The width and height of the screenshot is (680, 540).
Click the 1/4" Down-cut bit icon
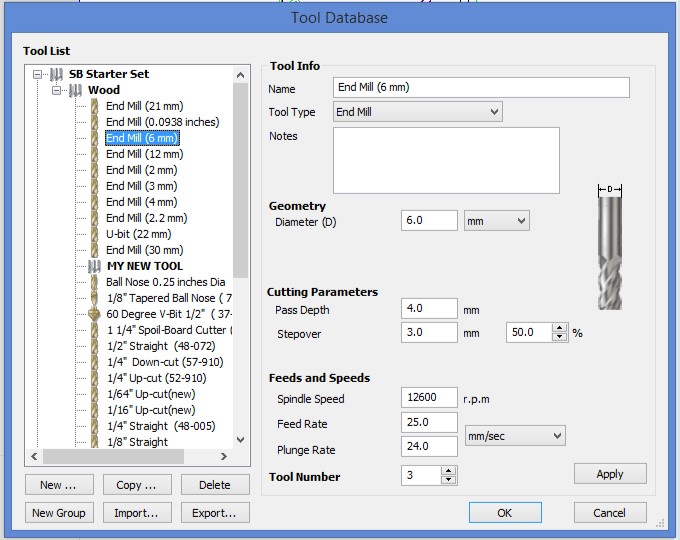pos(95,363)
